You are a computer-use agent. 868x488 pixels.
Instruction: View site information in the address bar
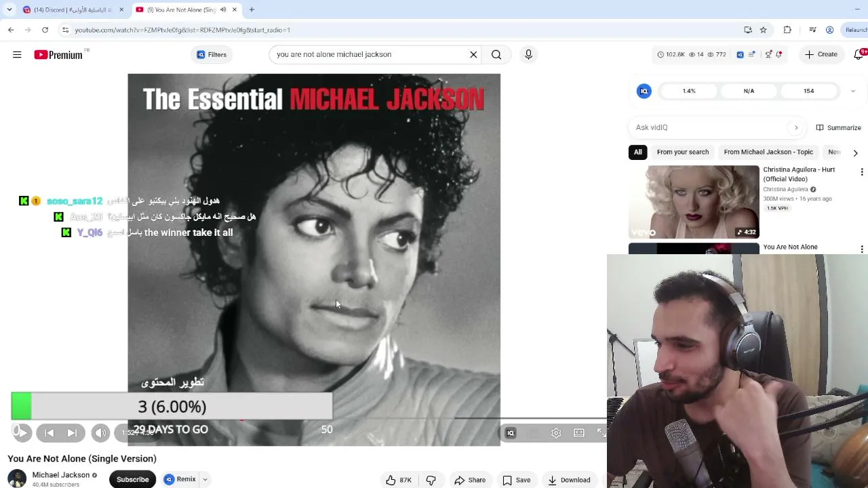pos(65,30)
